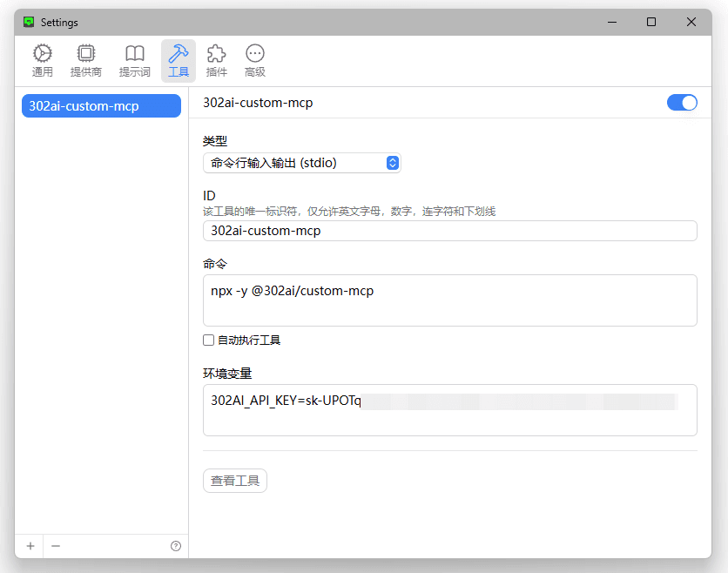
Task: Open the 提示词 prompts tab
Action: tap(135, 61)
